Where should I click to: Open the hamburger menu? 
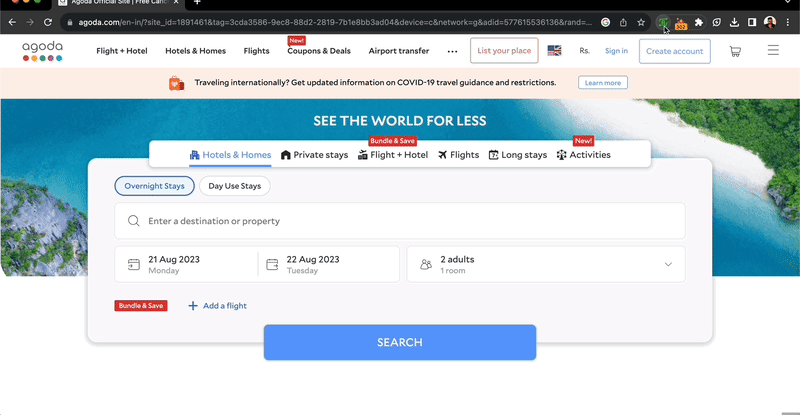click(773, 50)
